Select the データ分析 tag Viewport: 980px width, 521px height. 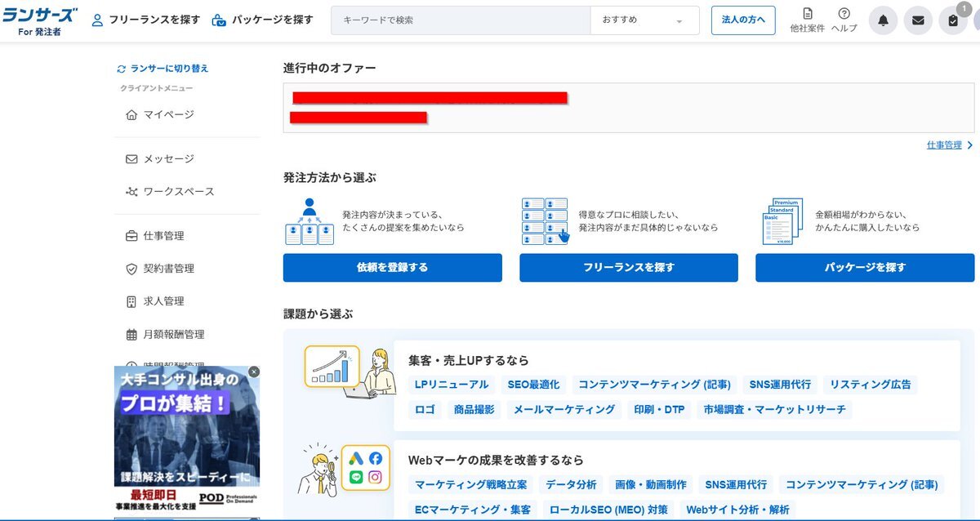coord(572,485)
